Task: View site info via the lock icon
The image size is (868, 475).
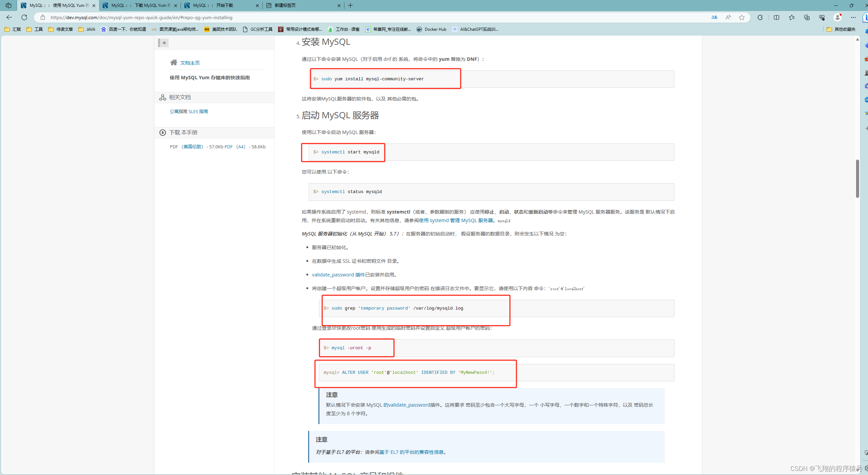Action: point(43,17)
